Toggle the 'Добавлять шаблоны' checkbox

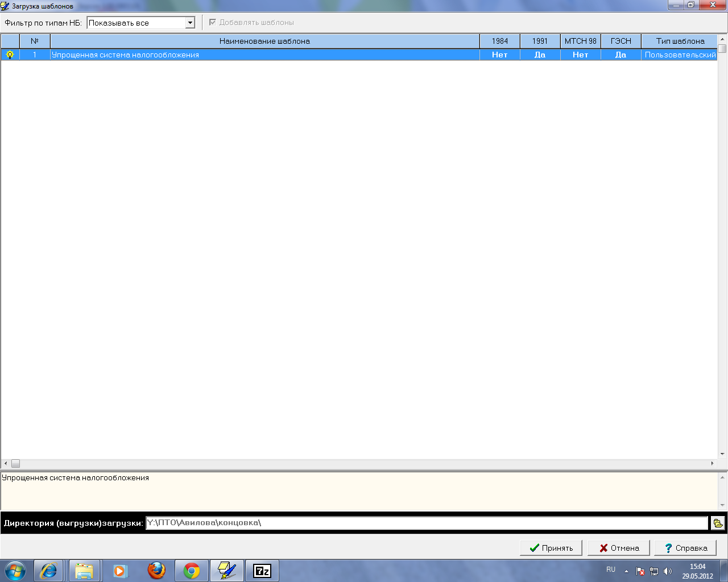(x=213, y=23)
